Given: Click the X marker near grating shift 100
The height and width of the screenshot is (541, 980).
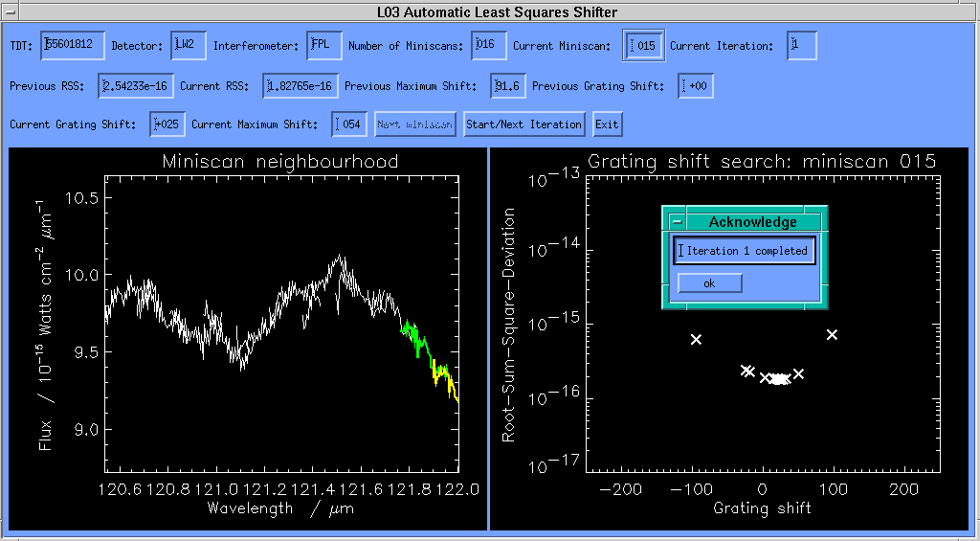Looking at the screenshot, I should tap(832, 334).
